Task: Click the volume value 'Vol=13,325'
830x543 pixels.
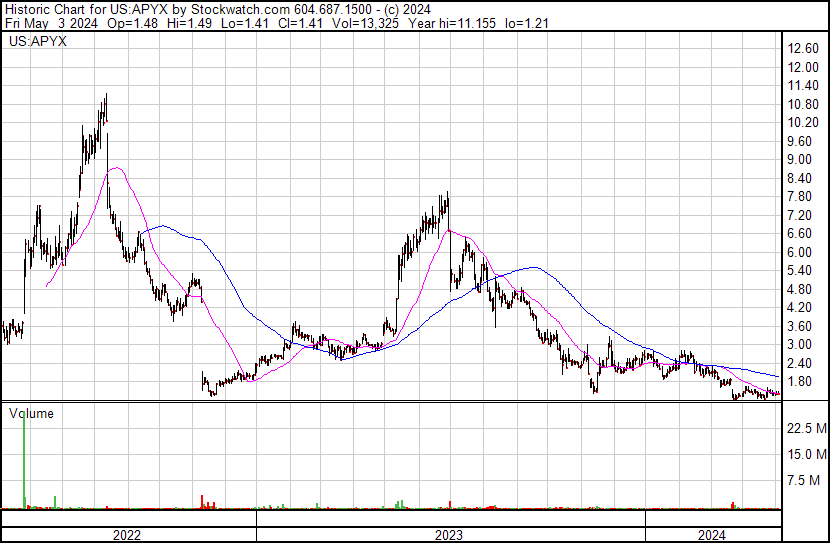Action: [x=365, y=23]
